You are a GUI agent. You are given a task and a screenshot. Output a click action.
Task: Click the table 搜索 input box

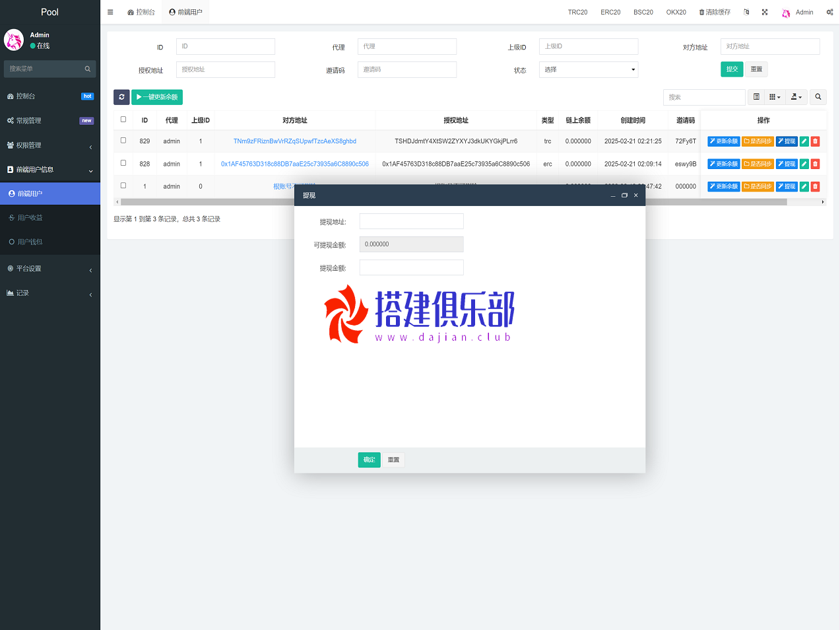(704, 97)
